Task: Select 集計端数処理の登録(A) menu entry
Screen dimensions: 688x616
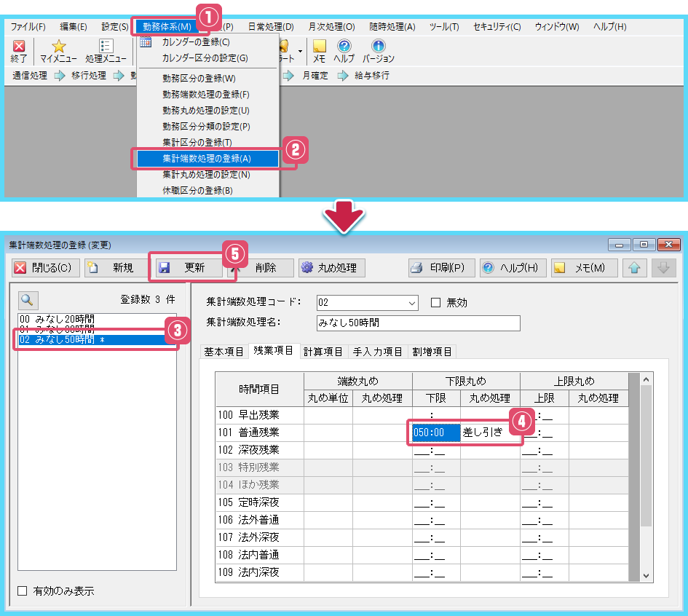Action: pos(206,158)
